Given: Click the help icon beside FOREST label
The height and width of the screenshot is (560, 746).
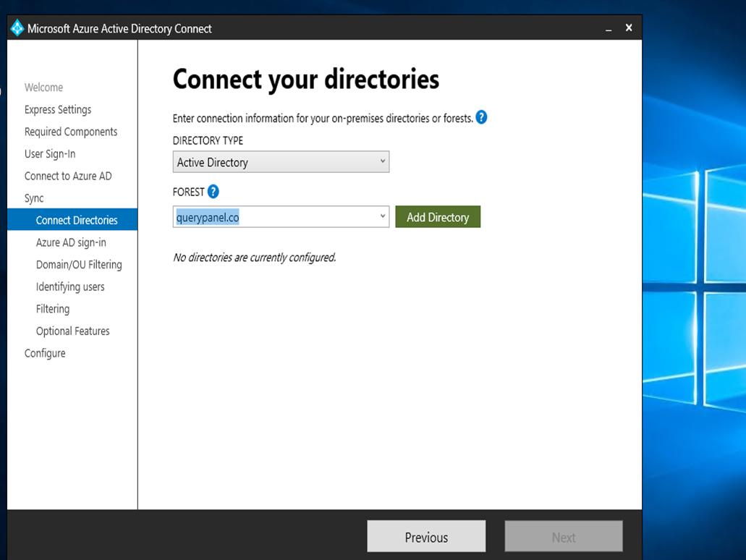Looking at the screenshot, I should (x=213, y=192).
